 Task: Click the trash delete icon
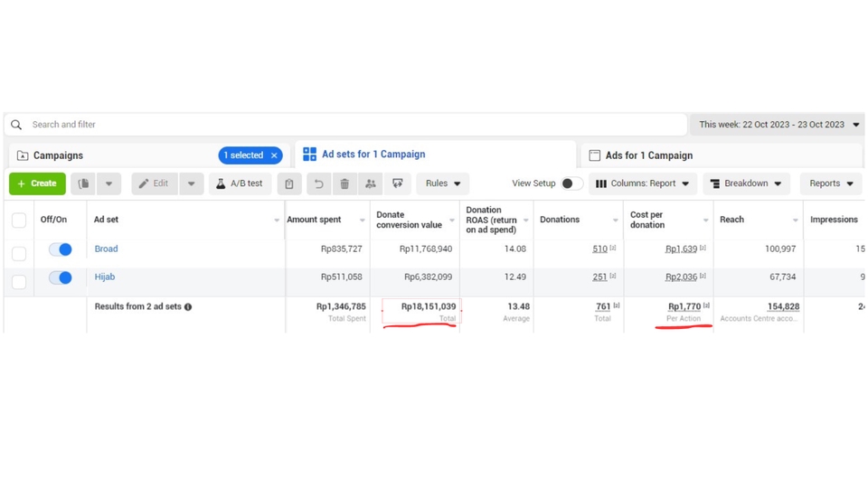344,183
